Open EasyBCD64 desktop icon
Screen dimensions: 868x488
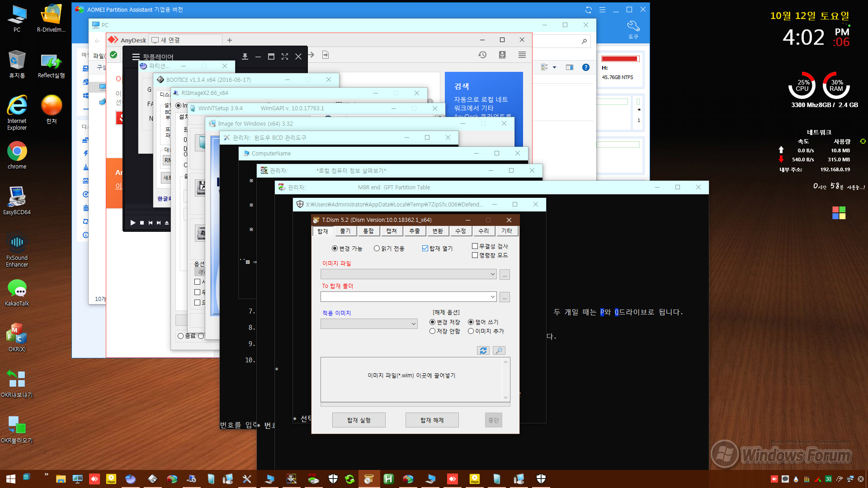coord(17,201)
